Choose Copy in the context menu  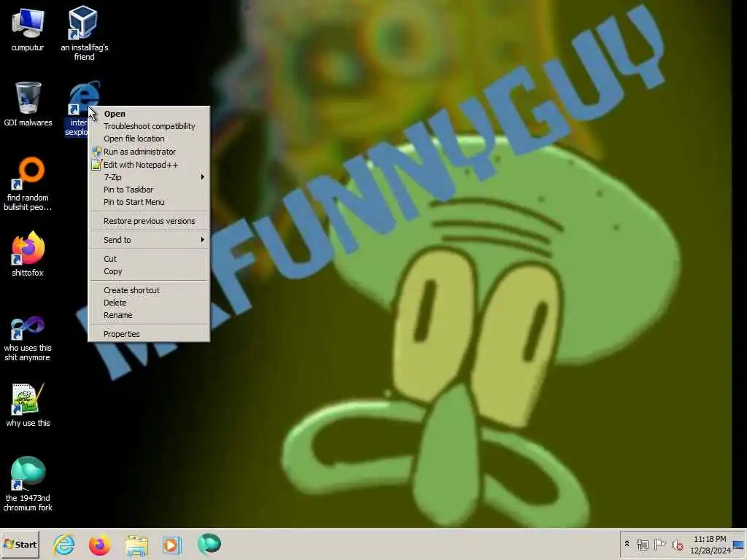(x=149, y=271)
